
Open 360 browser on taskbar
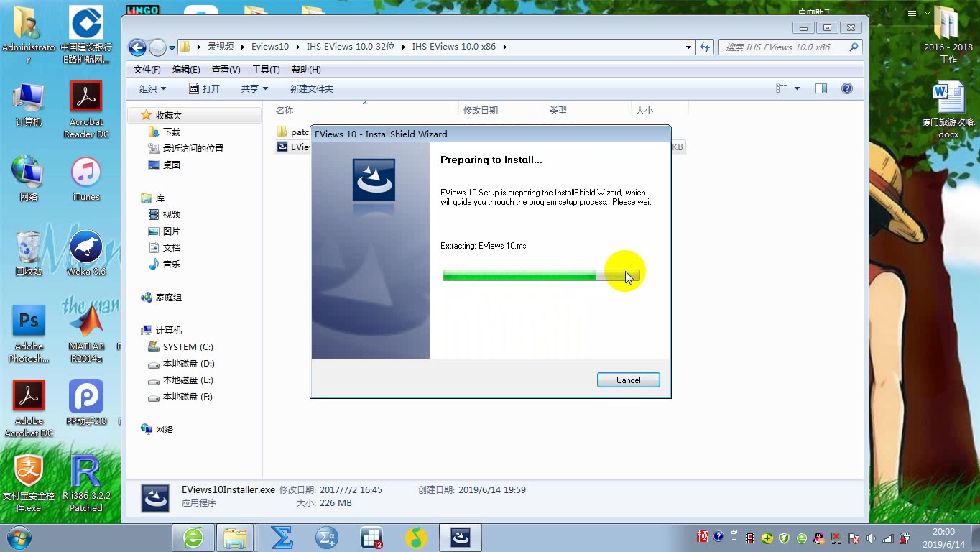coord(193,538)
